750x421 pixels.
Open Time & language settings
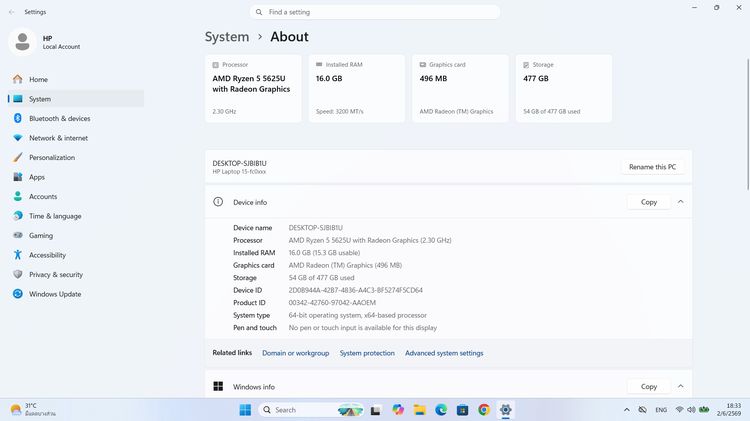click(76, 216)
